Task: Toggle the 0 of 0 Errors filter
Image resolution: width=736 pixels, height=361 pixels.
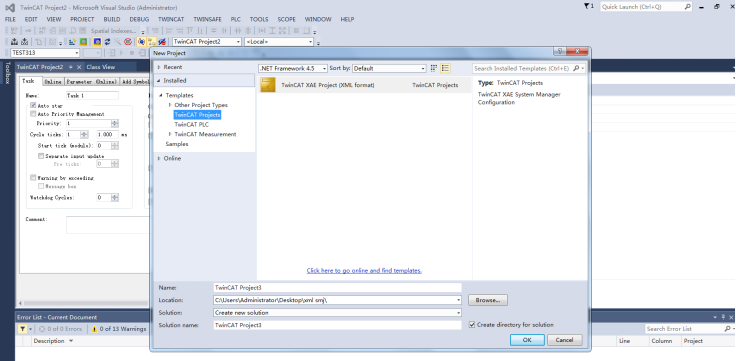Action: 60,329
